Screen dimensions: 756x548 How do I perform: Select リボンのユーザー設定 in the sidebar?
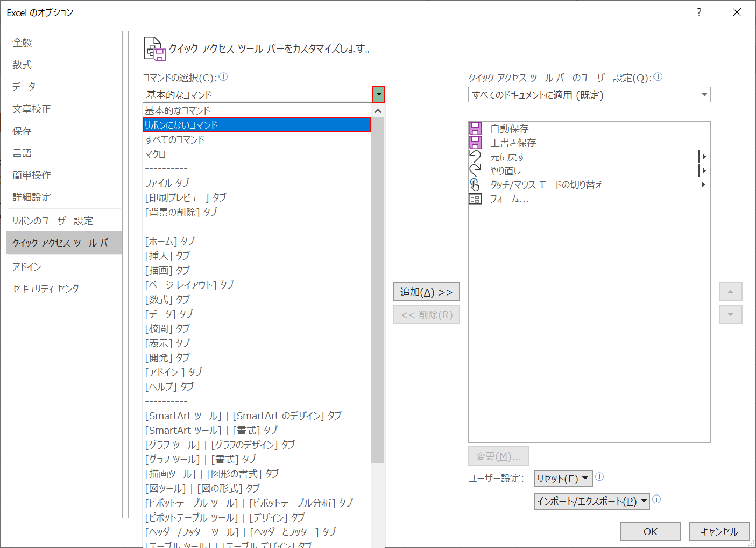point(52,220)
